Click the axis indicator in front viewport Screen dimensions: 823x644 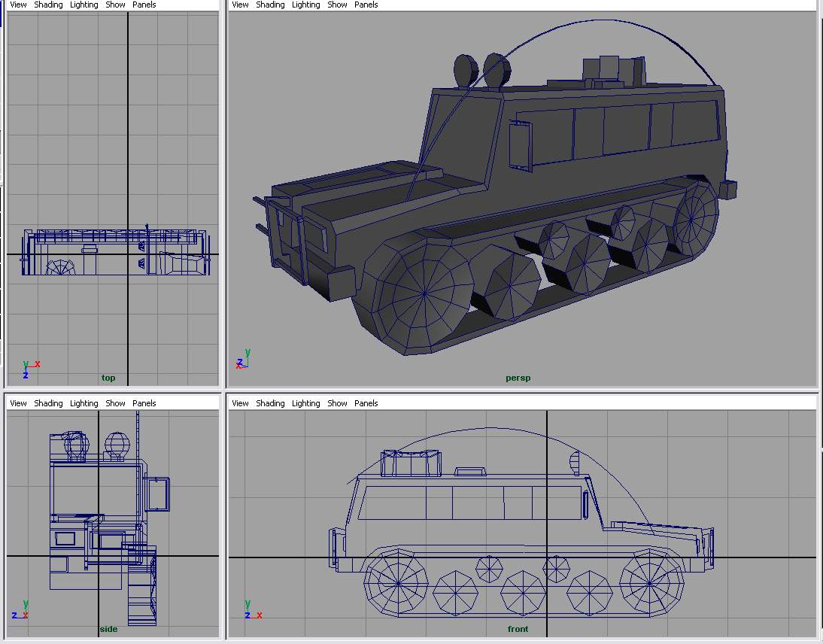252,610
